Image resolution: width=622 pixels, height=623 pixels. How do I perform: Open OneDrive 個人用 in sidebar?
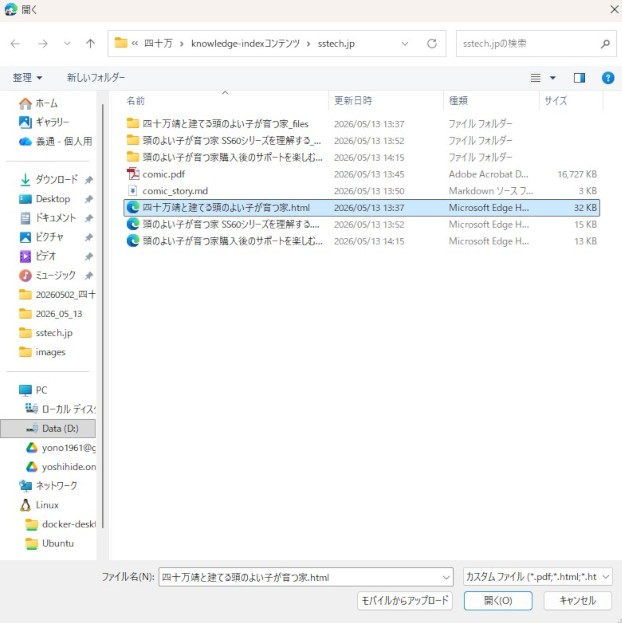pyautogui.click(x=56, y=141)
